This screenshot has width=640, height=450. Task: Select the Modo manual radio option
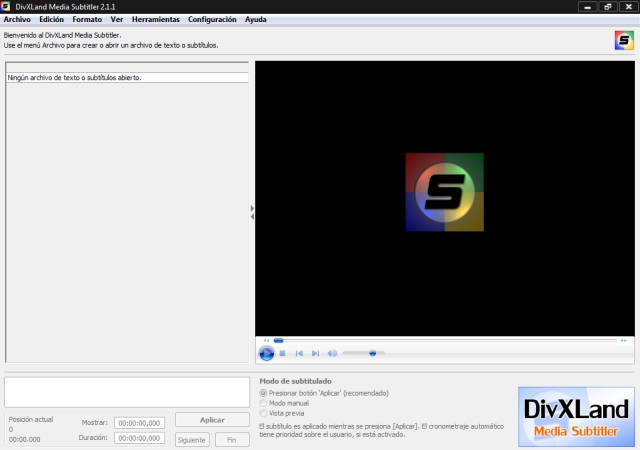[263, 403]
